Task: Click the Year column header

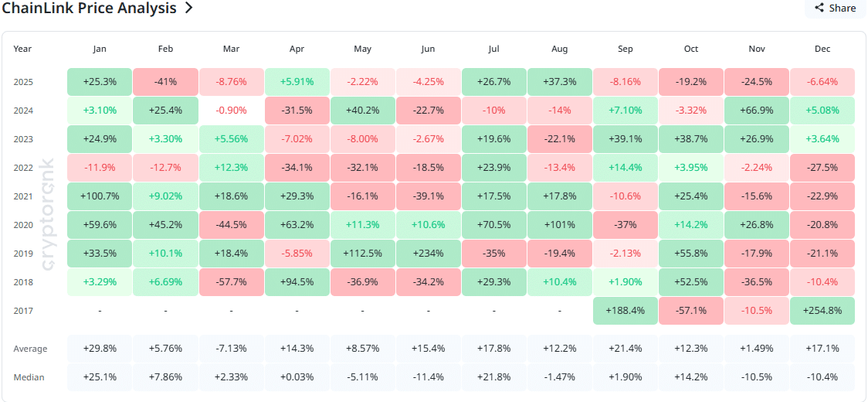Action: pos(22,49)
